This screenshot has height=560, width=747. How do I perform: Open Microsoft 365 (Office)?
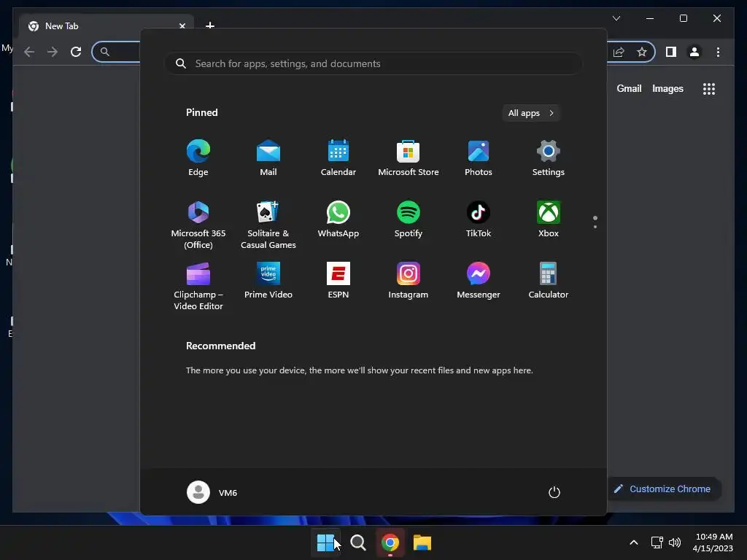click(198, 225)
